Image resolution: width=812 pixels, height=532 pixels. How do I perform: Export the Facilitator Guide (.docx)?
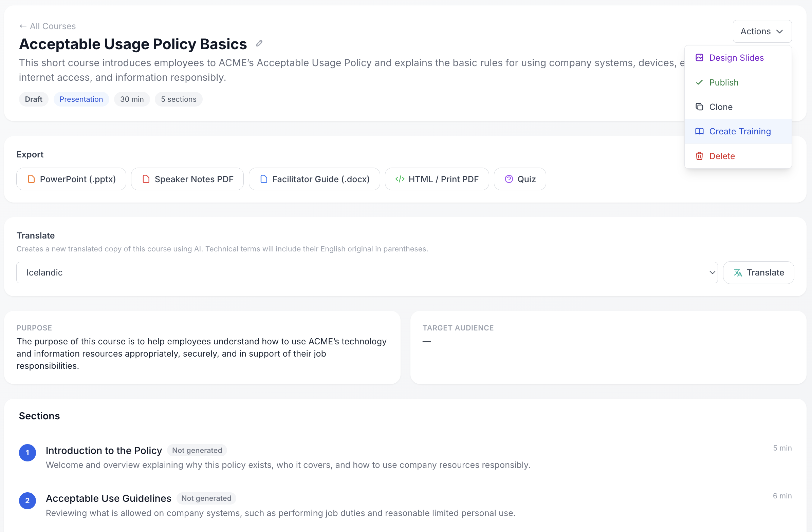(x=314, y=179)
